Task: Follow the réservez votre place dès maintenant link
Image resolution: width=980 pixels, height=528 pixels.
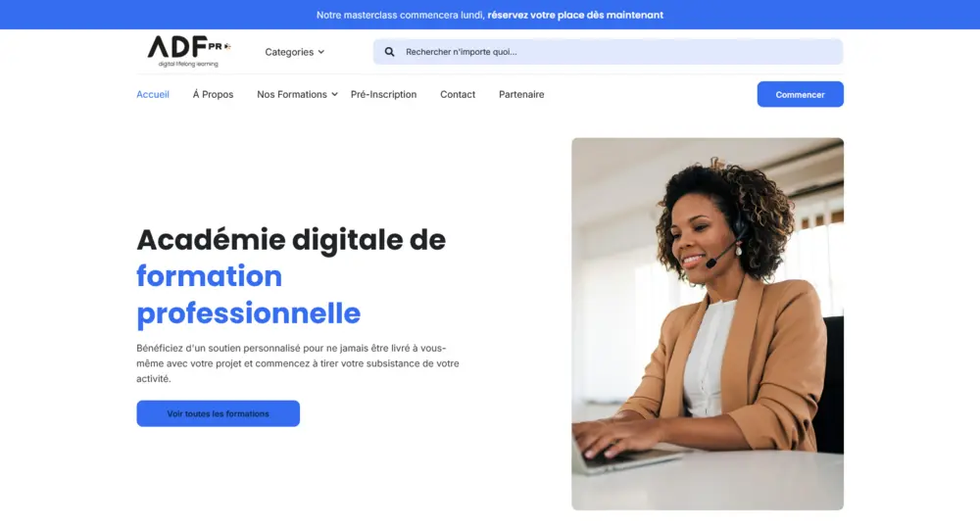Action: pos(575,15)
